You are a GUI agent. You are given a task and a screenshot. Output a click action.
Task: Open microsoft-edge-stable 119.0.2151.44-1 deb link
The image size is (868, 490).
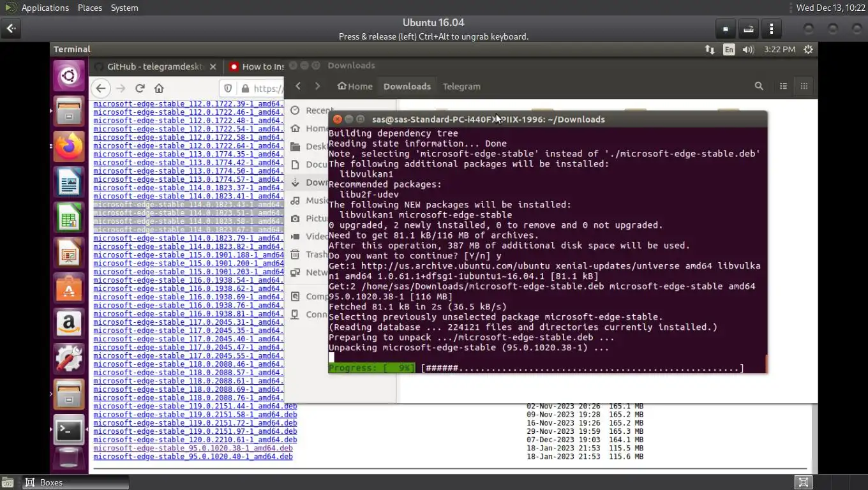click(195, 406)
